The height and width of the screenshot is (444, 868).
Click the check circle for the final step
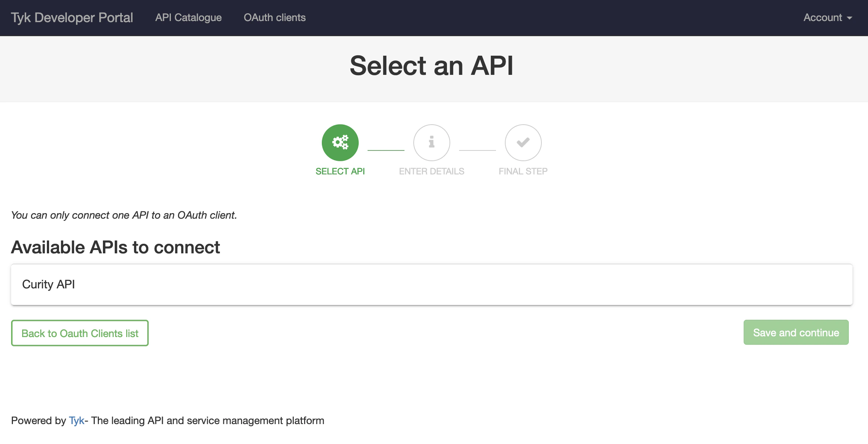click(x=523, y=143)
